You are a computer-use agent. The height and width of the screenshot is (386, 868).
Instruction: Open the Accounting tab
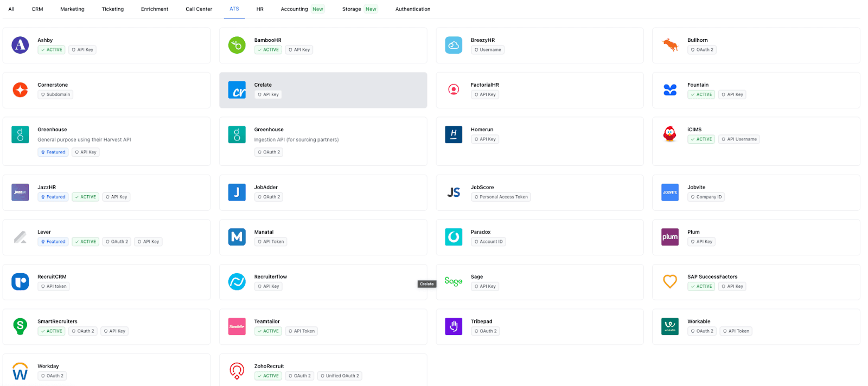pos(294,9)
